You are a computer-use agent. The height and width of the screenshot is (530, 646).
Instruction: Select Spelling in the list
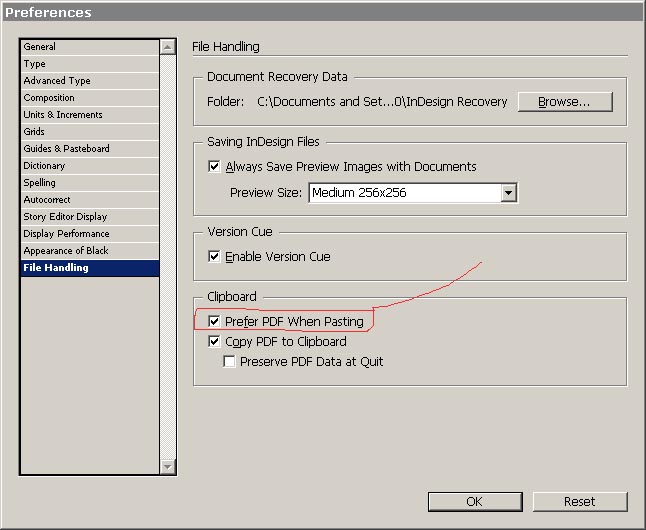pyautogui.click(x=89, y=183)
